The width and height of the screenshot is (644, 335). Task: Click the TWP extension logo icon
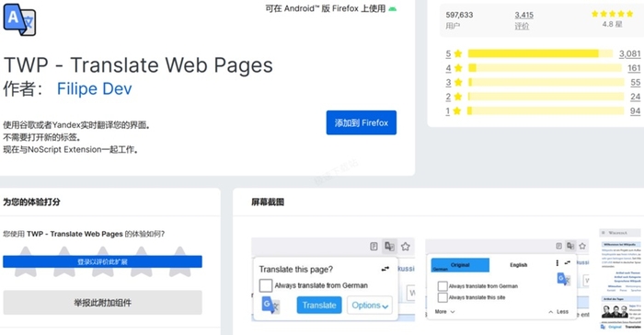19,19
